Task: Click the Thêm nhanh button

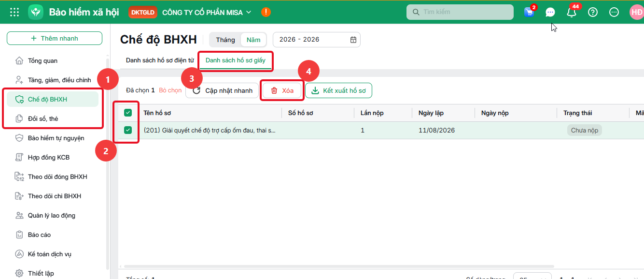Action: (x=55, y=38)
